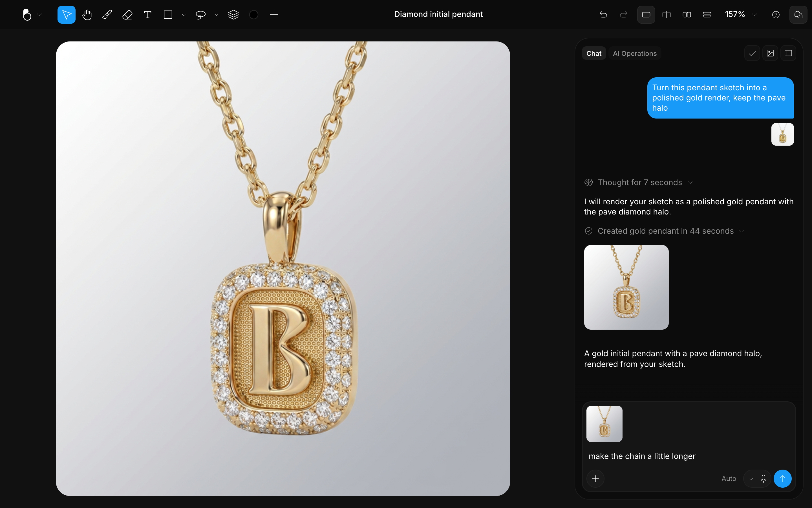Click the 'Diamond initial pendant' document title

click(438, 14)
